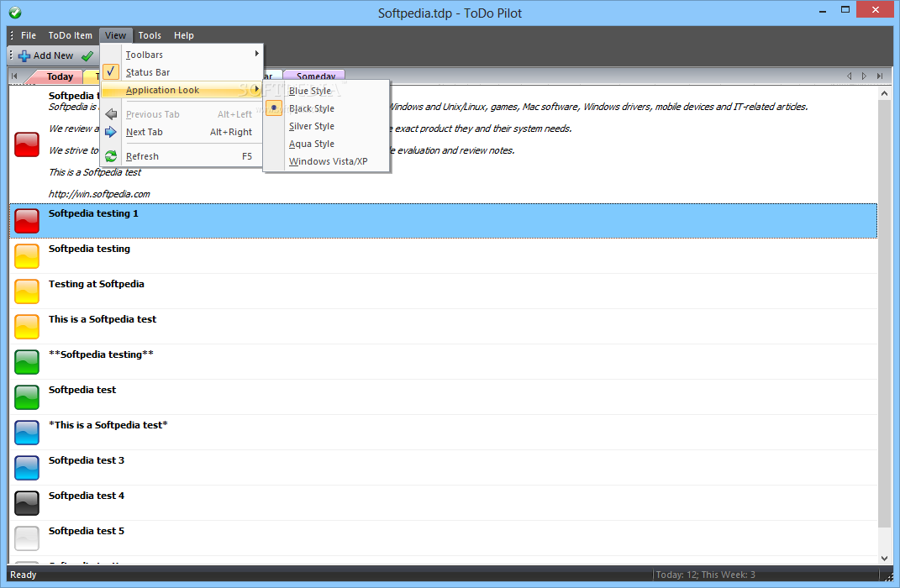Jump to last tab with the rightmost tab-strip arrow
Screen dimensions: 900x588
(879, 76)
